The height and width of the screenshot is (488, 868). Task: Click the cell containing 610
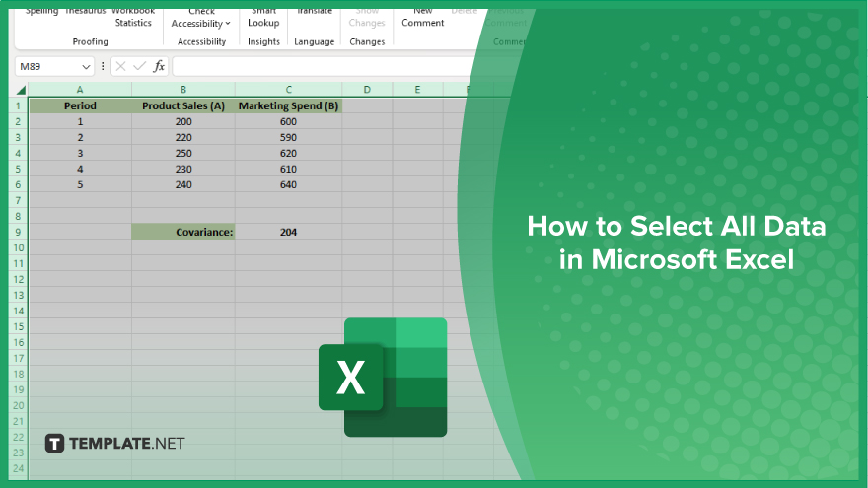pos(288,169)
